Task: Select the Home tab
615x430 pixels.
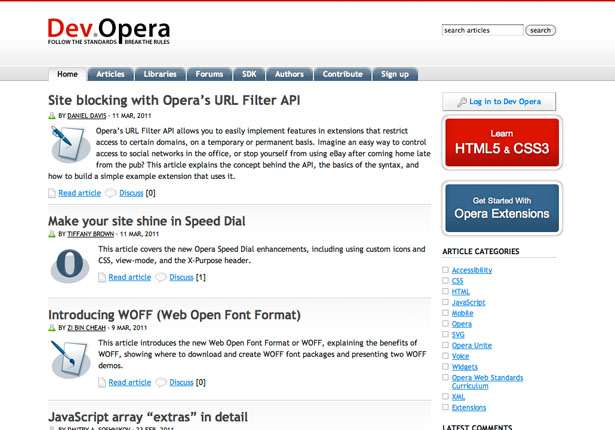Action: click(x=67, y=74)
